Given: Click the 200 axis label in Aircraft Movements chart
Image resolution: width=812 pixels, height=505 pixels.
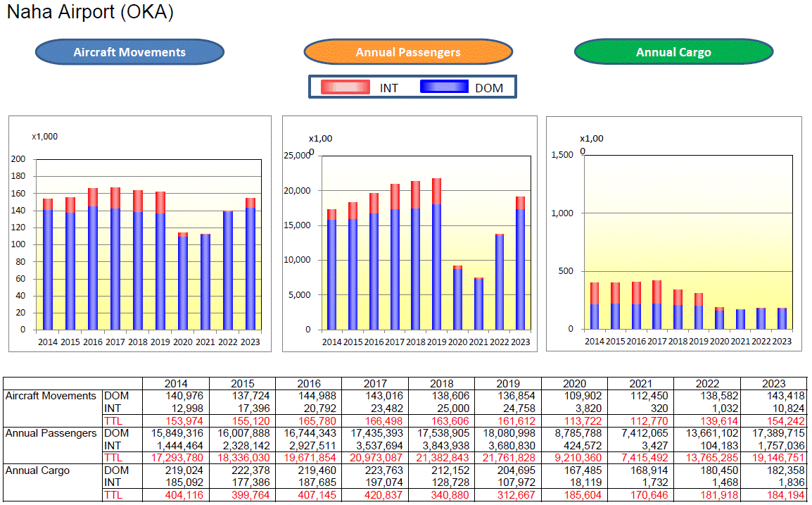Looking at the screenshot, I should tap(18, 159).
